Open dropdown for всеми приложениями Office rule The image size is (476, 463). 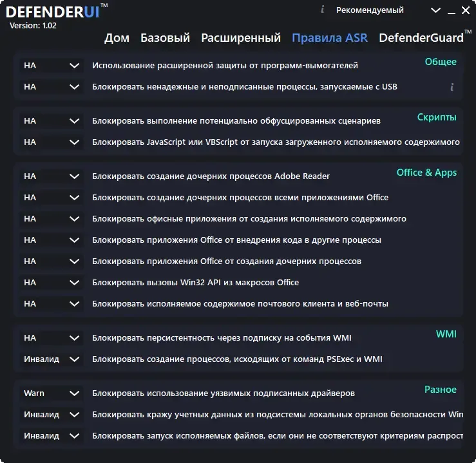[x=52, y=198]
